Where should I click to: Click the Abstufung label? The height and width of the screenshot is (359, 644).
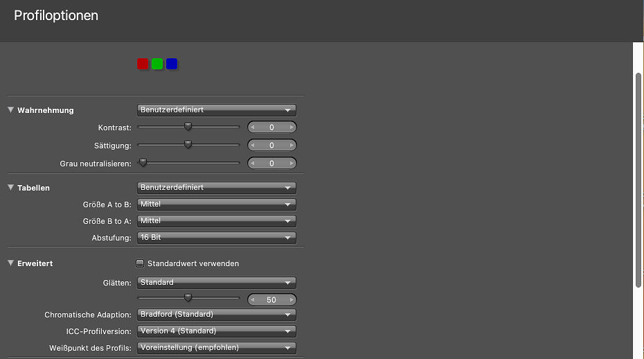pos(111,238)
